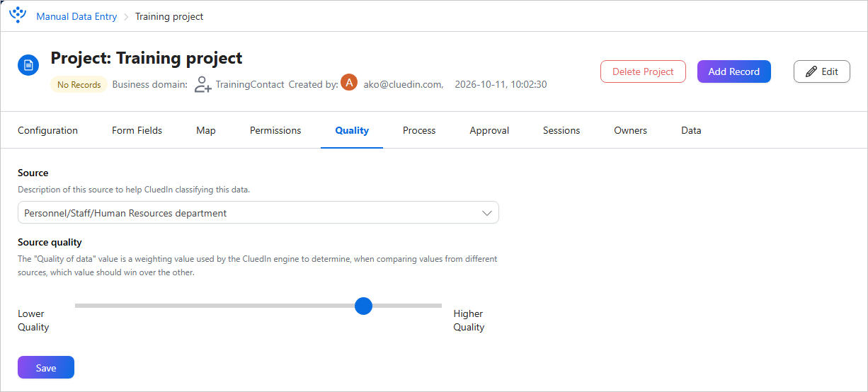Click the No Records status badge

pos(79,85)
